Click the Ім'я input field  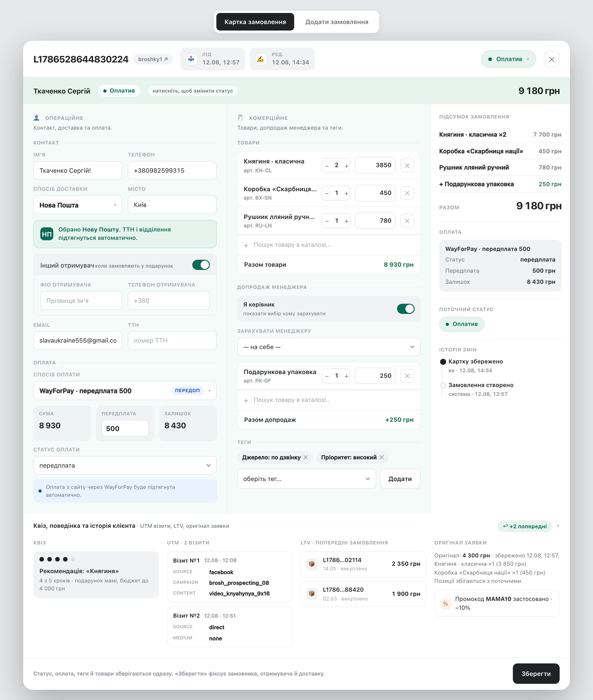coord(78,170)
